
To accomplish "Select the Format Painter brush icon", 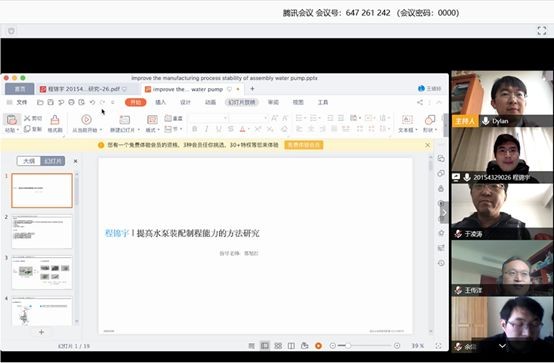I will 55,119.
